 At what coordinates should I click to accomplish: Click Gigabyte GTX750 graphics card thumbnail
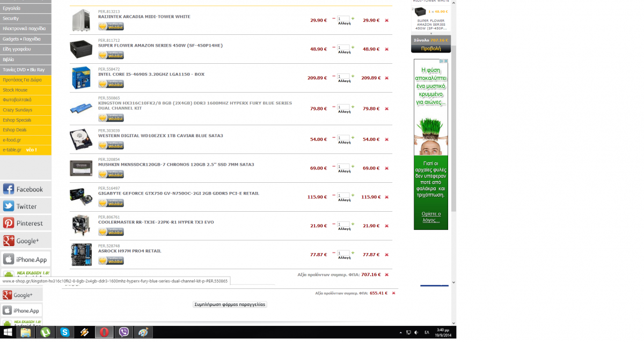[x=81, y=197]
